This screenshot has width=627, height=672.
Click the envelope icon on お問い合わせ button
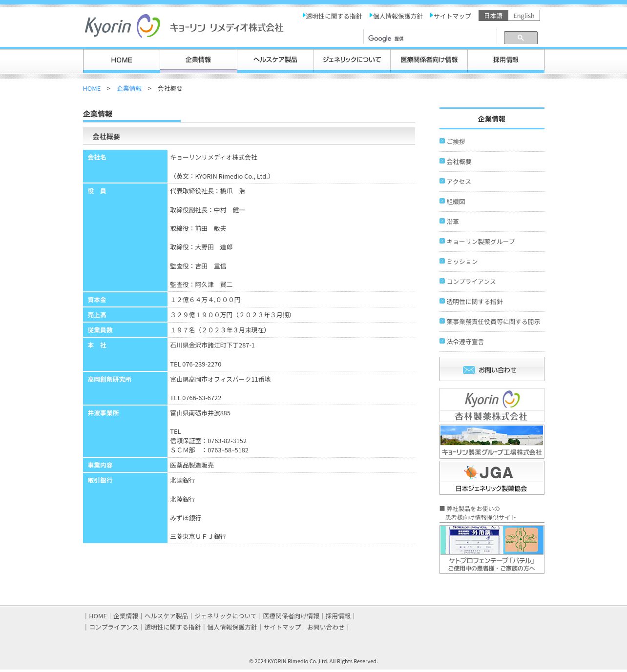tap(469, 370)
